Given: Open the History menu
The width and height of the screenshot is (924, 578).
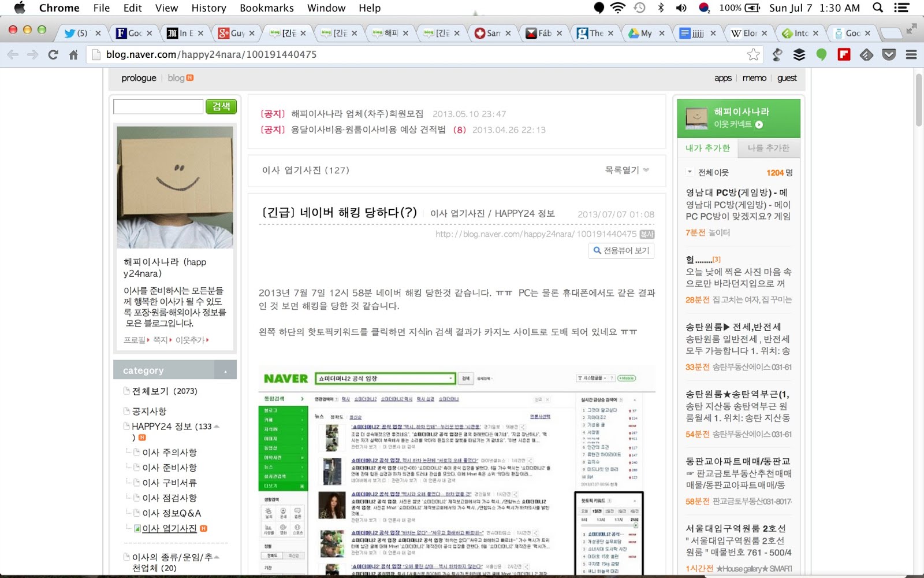Looking at the screenshot, I should 208,8.
